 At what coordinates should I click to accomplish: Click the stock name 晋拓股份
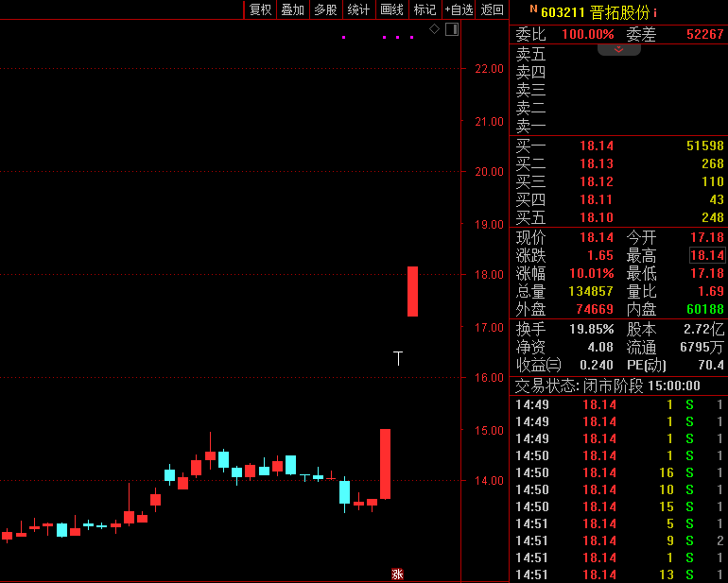click(x=619, y=12)
